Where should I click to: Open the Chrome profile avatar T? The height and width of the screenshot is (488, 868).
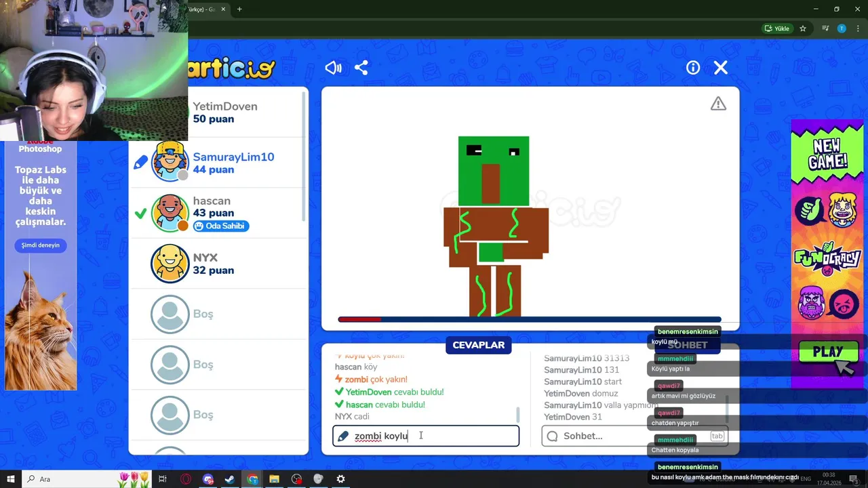pyautogui.click(x=842, y=28)
